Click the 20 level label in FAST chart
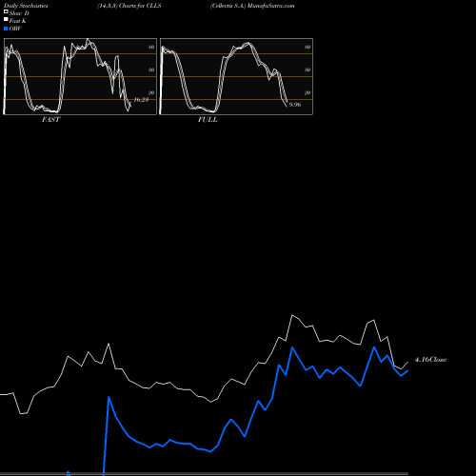Viewport: 476px width, 476px height. point(151,92)
